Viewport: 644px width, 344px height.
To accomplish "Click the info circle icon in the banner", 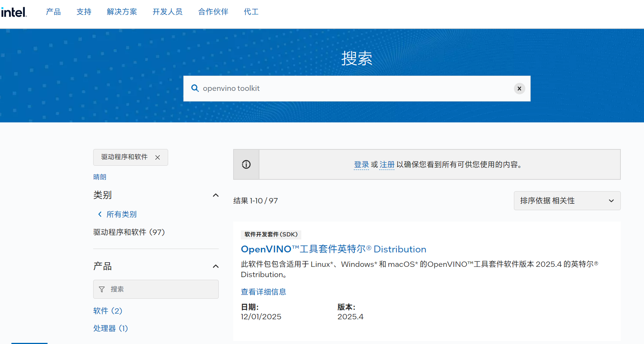I will (x=246, y=164).
